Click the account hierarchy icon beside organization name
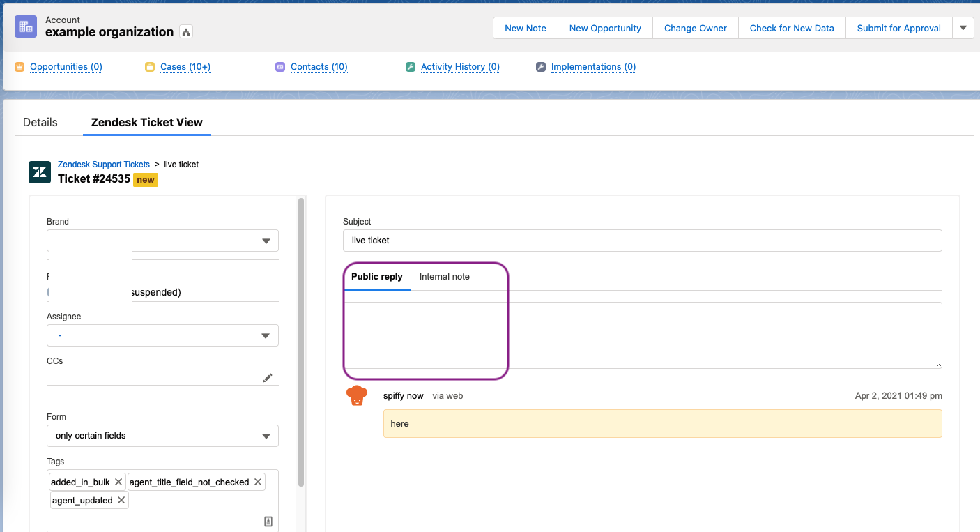Screen dimensions: 980x532 185,32
